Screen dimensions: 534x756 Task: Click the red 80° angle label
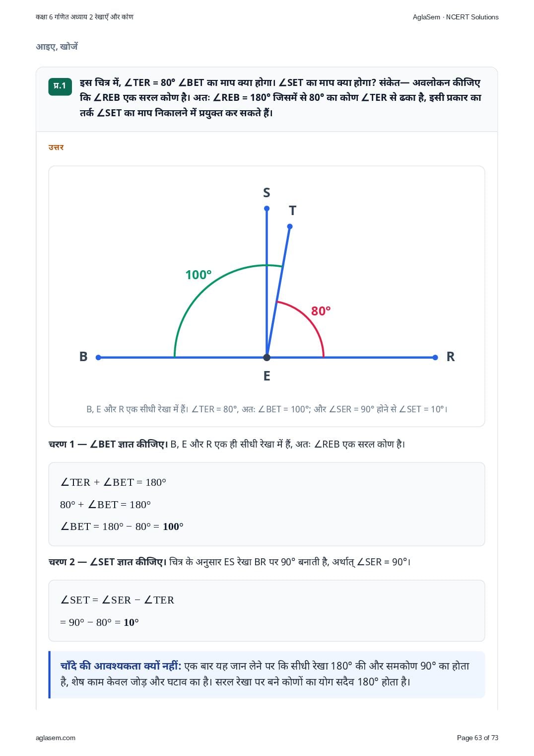click(321, 311)
